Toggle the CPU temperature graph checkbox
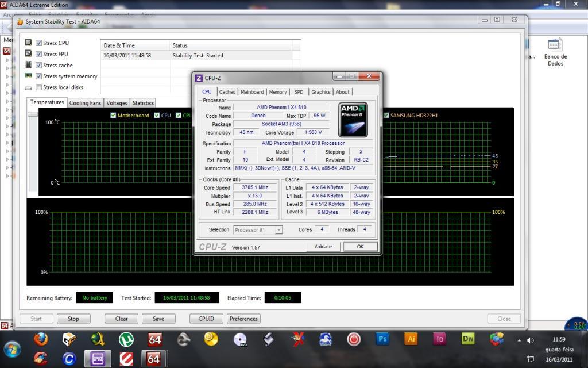588x368 pixels. point(157,115)
